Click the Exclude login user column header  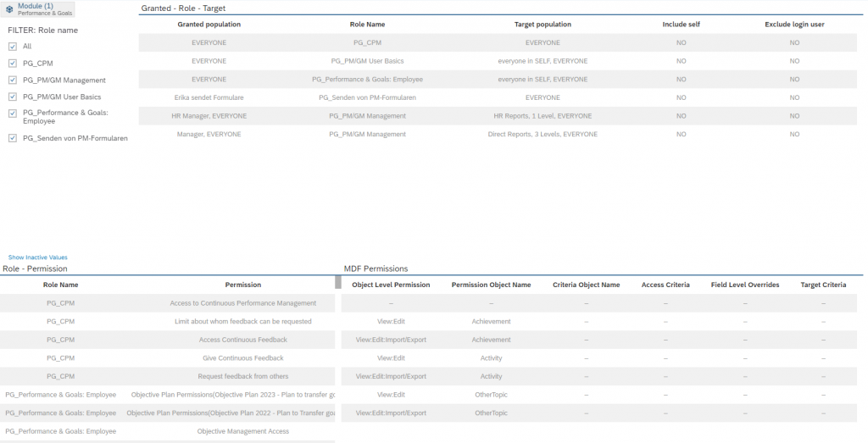click(794, 25)
